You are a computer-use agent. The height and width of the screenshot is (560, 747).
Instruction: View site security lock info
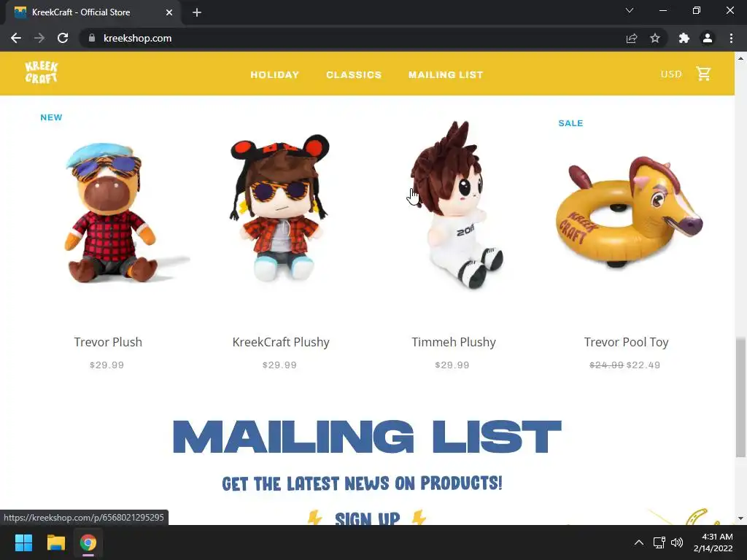point(92,38)
